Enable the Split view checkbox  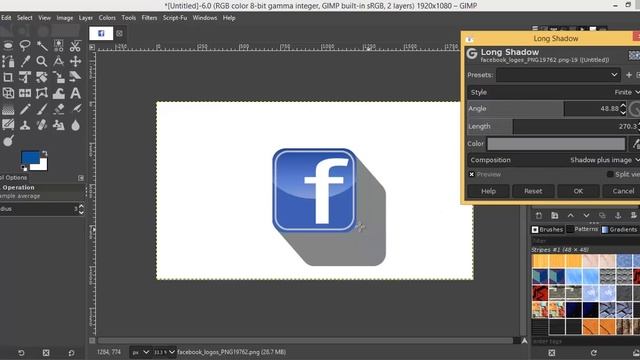pyautogui.click(x=610, y=174)
